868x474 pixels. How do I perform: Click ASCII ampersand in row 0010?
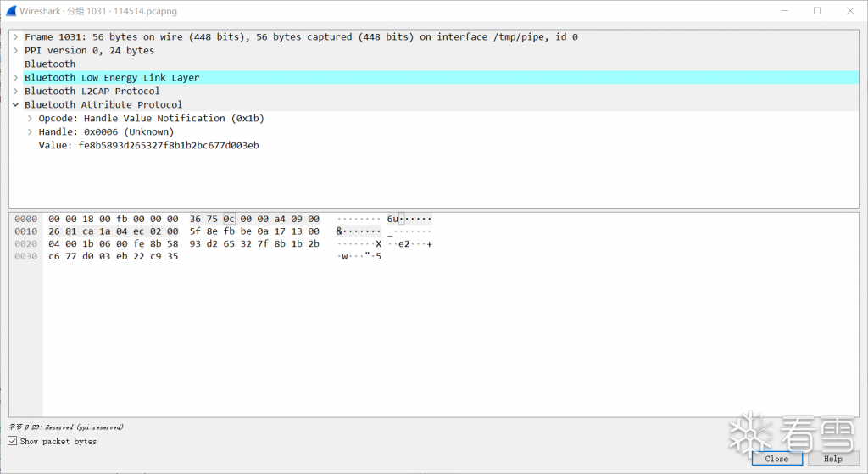click(339, 231)
